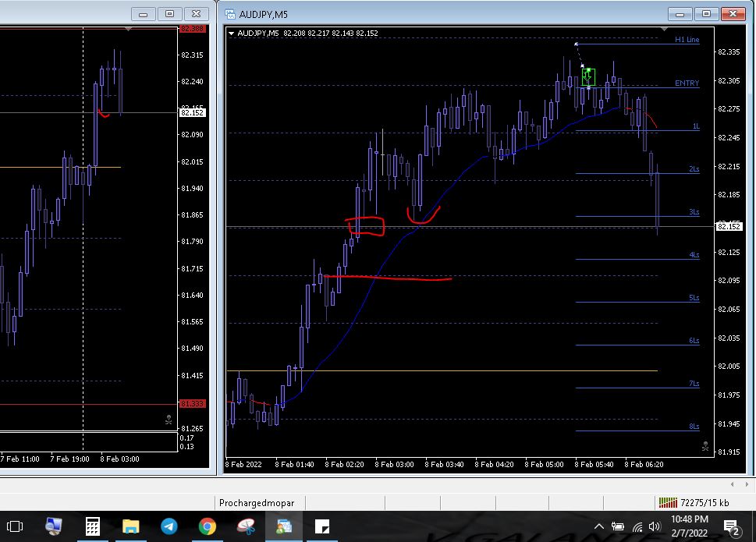Launch Calculator from the taskbar
Viewport: 756px width, 542px height.
tap(92, 526)
